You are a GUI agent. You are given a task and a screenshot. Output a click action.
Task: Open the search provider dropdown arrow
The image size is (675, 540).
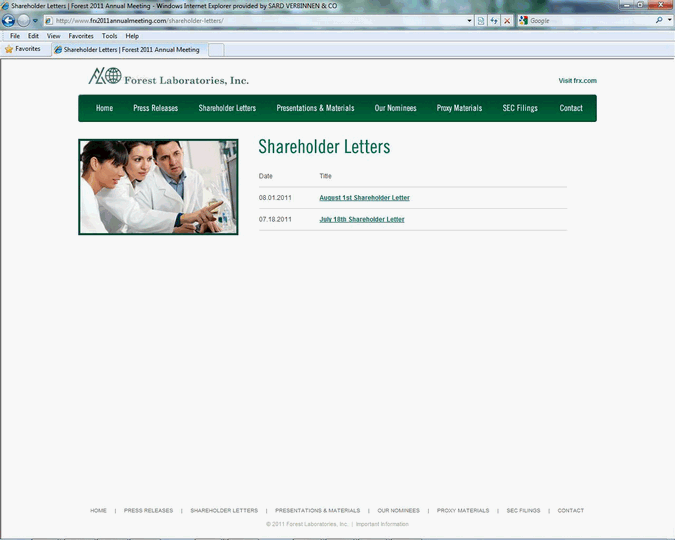(x=668, y=20)
